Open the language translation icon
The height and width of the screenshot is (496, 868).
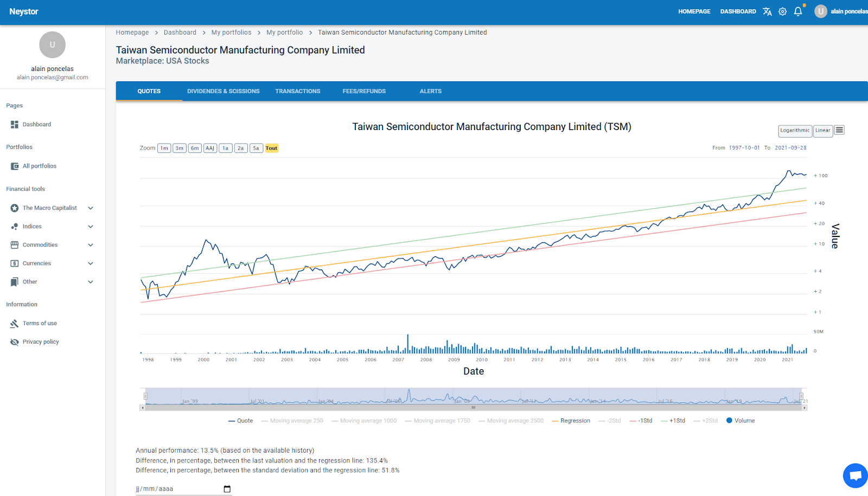(767, 11)
